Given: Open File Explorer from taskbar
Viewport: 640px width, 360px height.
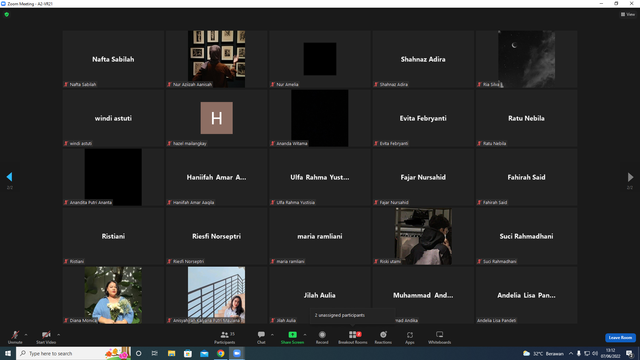Looking at the screenshot, I should point(171,353).
